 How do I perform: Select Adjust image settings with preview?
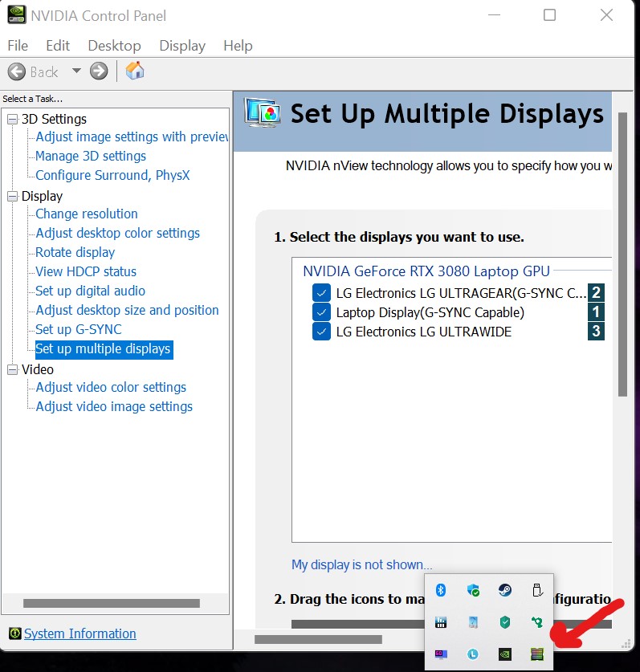click(x=132, y=136)
